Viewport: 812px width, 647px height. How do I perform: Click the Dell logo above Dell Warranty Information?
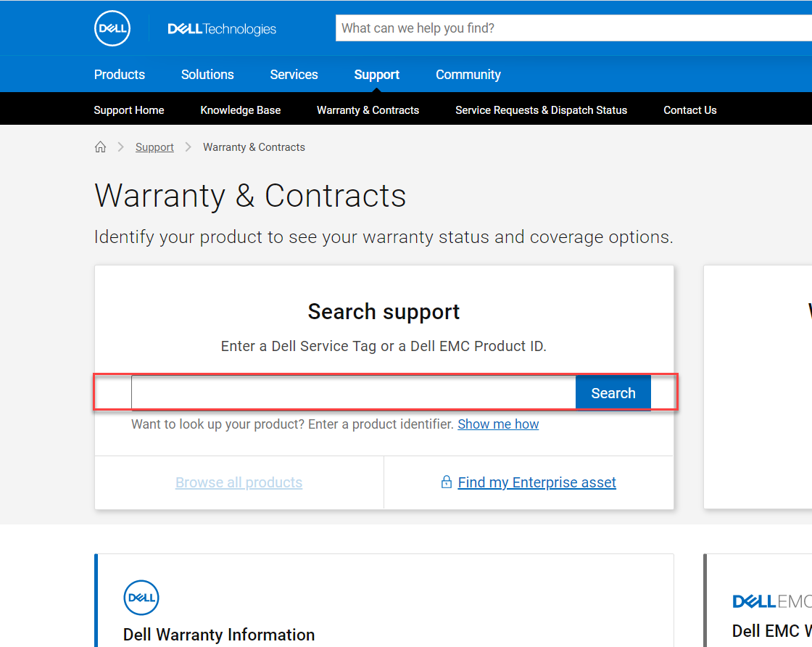pos(141,598)
